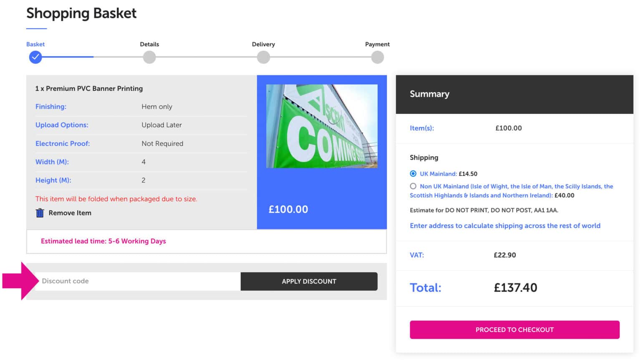
Task: Click the Electronic Proof link
Action: (63, 143)
